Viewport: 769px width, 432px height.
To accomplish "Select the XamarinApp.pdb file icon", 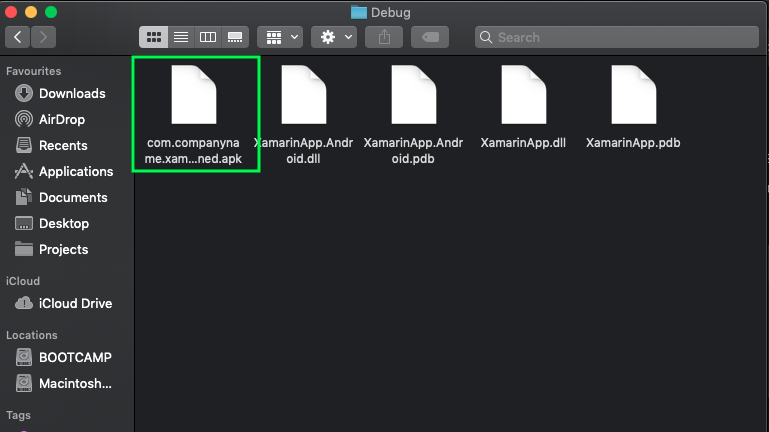I will (633, 95).
